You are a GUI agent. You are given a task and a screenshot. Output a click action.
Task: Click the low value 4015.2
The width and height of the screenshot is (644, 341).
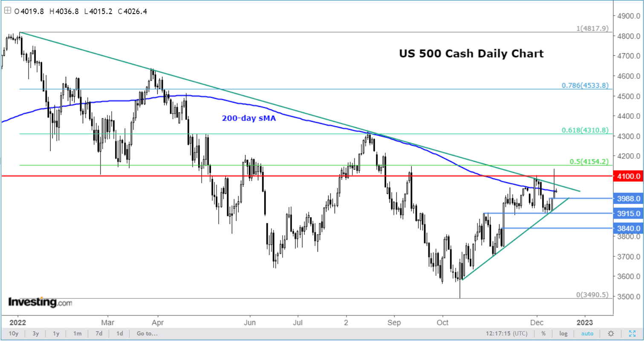click(101, 12)
